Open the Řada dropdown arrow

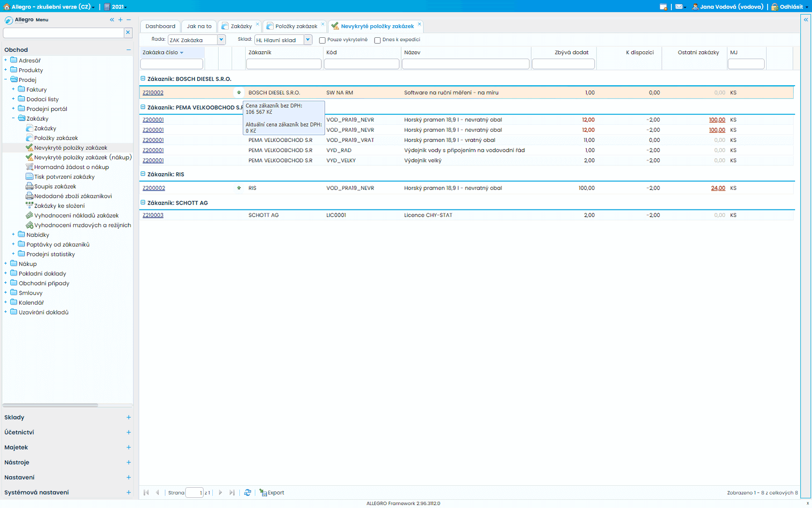221,40
